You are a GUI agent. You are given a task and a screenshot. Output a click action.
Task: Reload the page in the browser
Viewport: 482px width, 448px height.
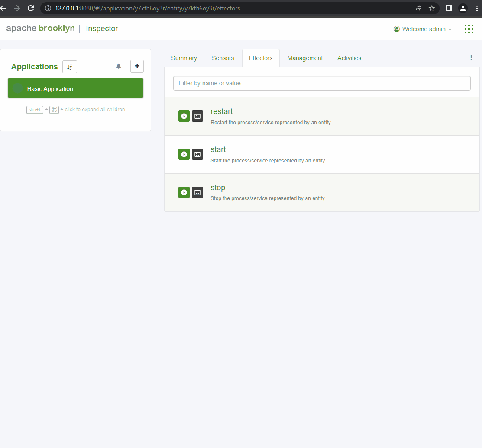31,8
